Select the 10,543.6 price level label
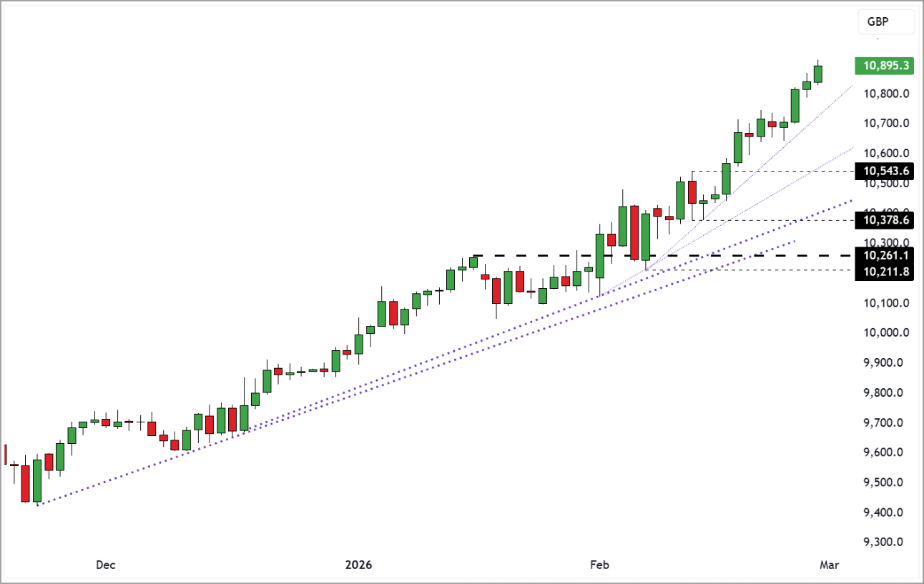 coord(886,171)
